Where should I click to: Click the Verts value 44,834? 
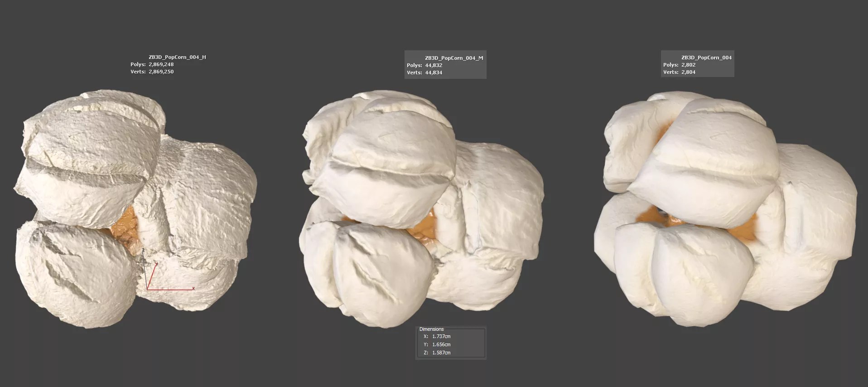[x=434, y=73]
